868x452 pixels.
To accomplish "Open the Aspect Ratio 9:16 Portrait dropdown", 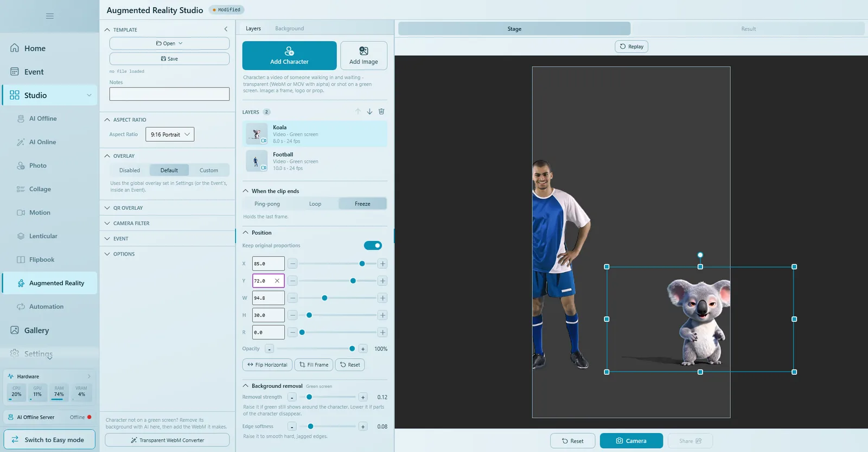I will (x=170, y=135).
